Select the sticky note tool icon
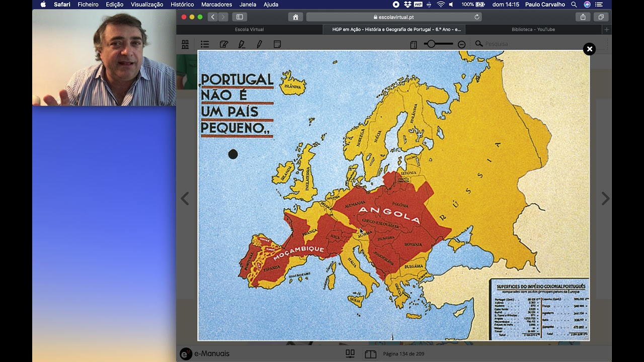Screen dimensions: 644x362 [277, 44]
